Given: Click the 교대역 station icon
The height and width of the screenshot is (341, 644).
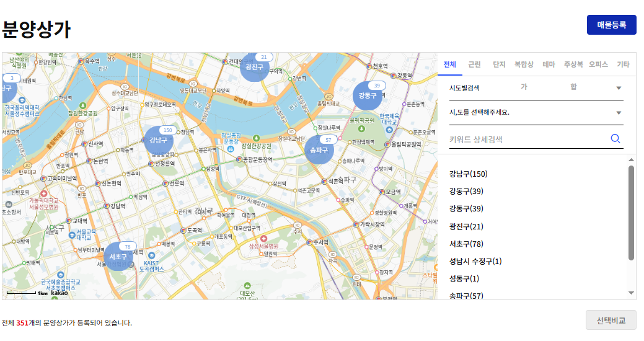Looking at the screenshot, I should coord(69,221).
